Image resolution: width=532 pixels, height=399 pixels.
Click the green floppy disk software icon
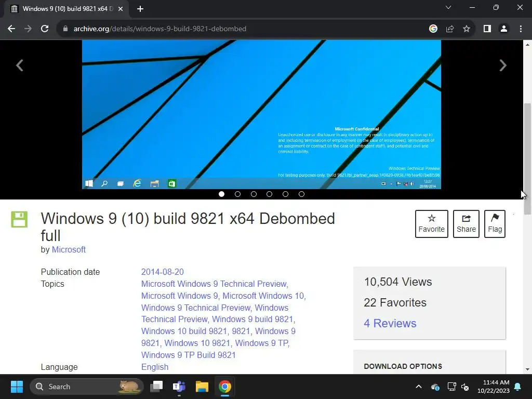(19, 219)
